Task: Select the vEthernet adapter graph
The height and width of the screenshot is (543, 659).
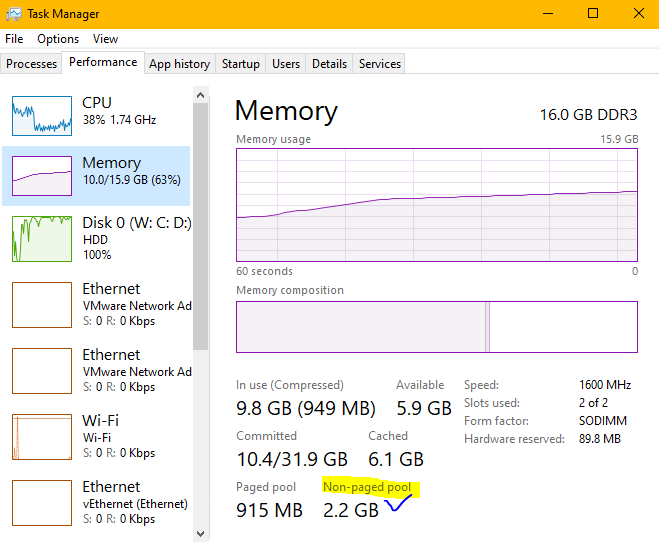Action: click(42, 502)
